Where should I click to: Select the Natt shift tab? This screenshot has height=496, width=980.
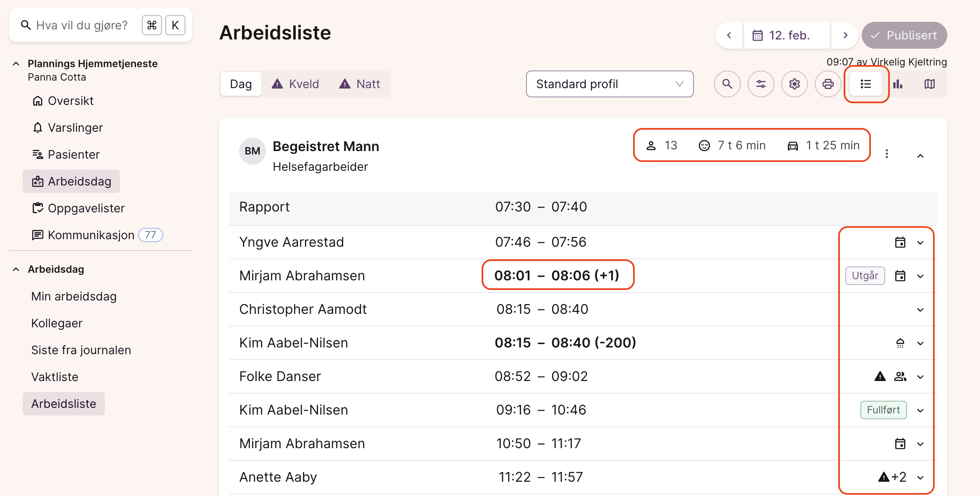coord(360,84)
